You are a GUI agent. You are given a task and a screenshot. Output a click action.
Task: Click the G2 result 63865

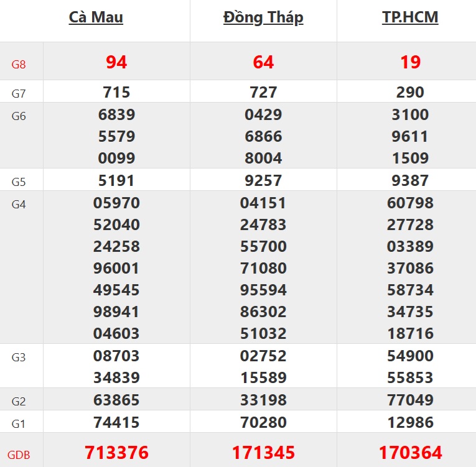(116, 400)
